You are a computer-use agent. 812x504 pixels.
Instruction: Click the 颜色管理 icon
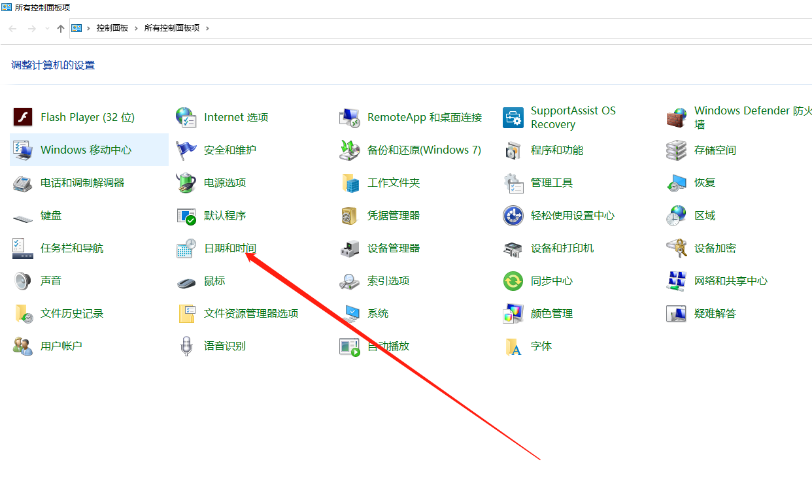[x=513, y=314]
